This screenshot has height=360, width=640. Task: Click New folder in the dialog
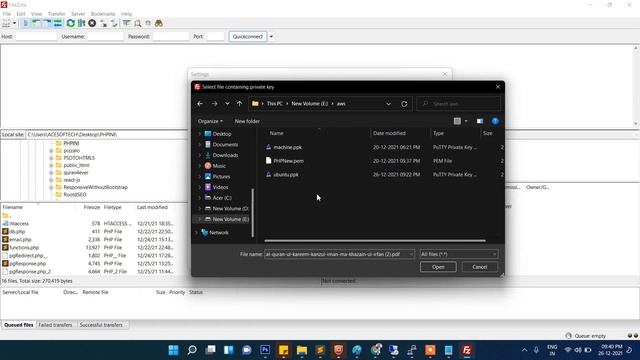[x=247, y=121]
